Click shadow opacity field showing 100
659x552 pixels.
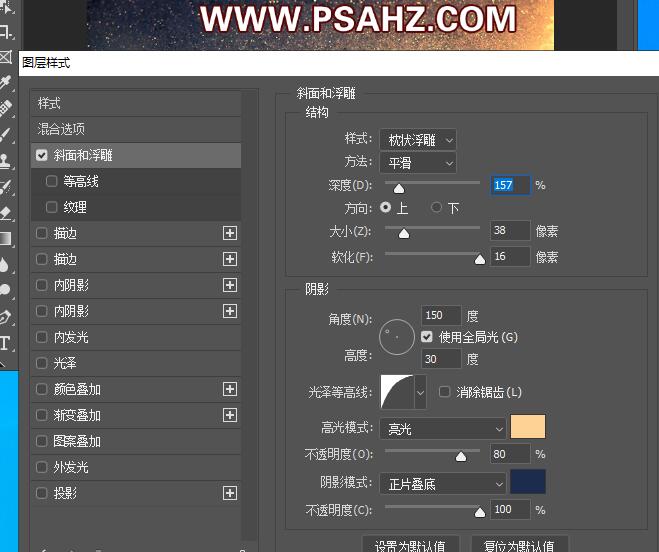pos(510,510)
